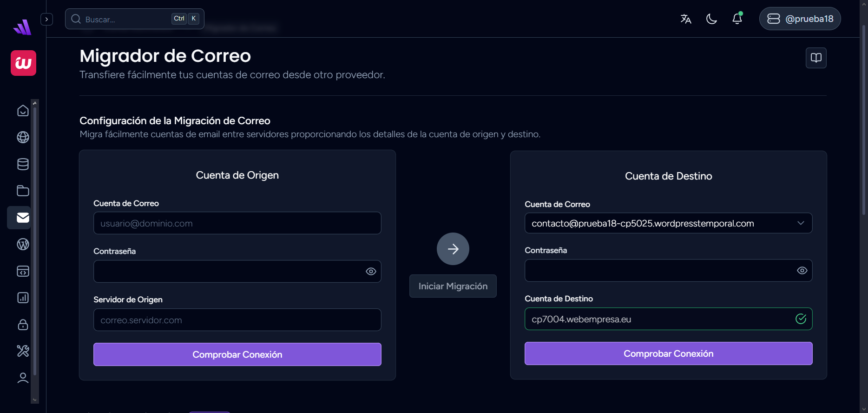Open the security padlock sidebar icon
The width and height of the screenshot is (868, 413).
(x=23, y=325)
